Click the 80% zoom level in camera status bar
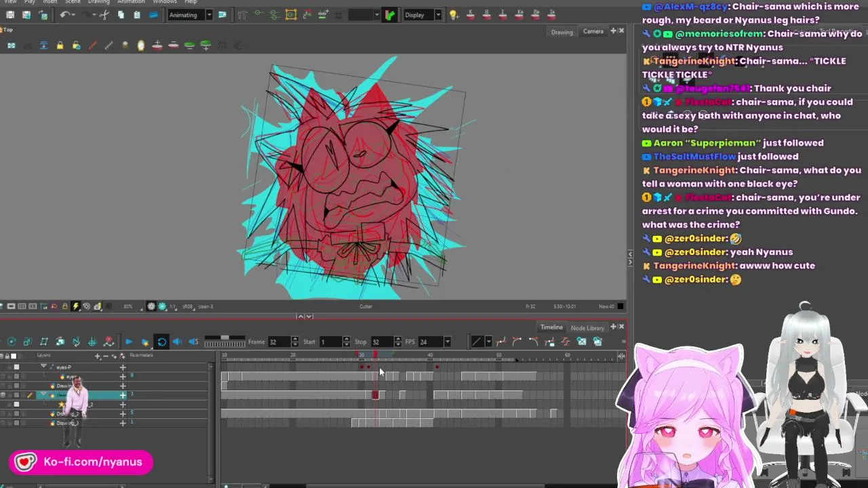Screen dimensions: 868x488 [x=127, y=306]
